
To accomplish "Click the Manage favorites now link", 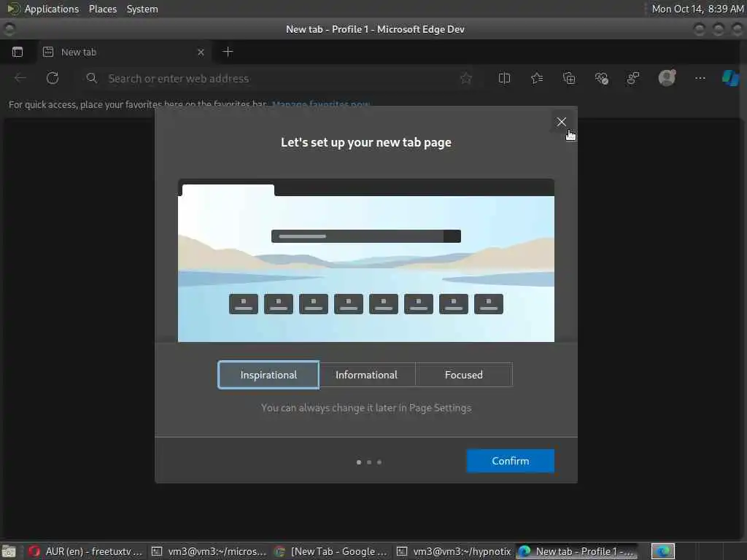I will (321, 104).
